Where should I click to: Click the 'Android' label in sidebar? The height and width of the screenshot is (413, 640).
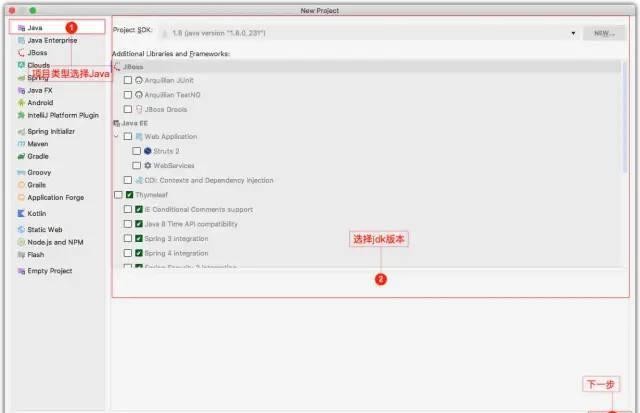[x=40, y=102]
